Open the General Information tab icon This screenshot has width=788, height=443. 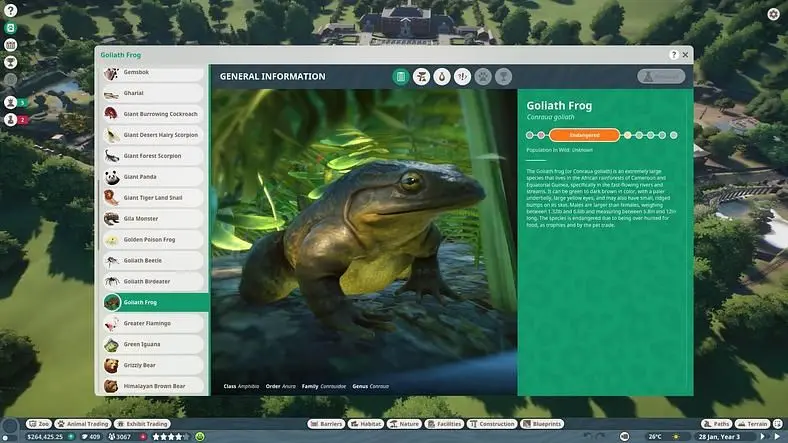click(401, 77)
